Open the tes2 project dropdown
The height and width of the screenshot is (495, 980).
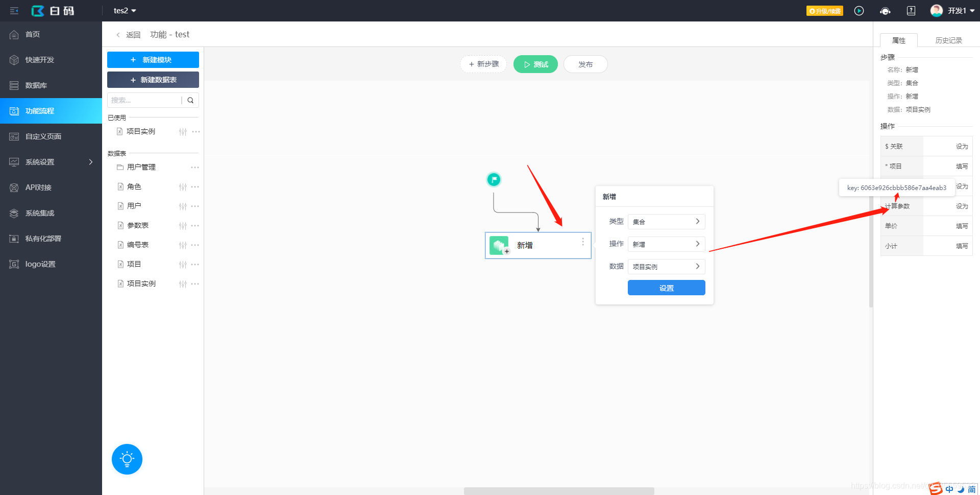click(125, 11)
